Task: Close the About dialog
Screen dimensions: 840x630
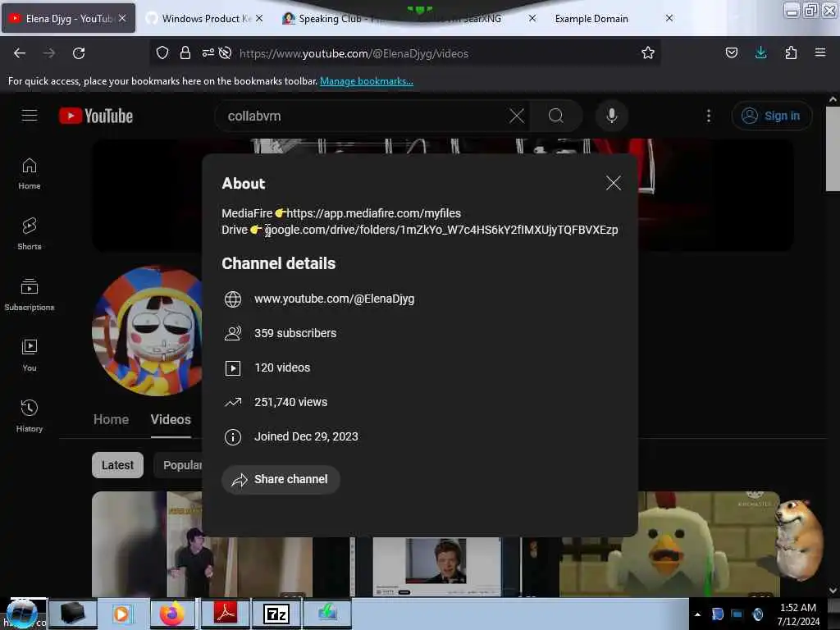Action: point(614,183)
